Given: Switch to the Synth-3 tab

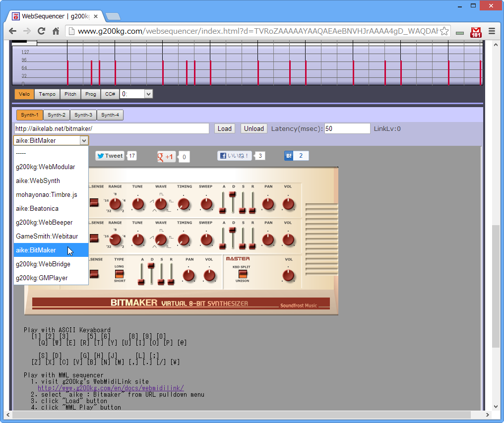Looking at the screenshot, I should pyautogui.click(x=83, y=115).
